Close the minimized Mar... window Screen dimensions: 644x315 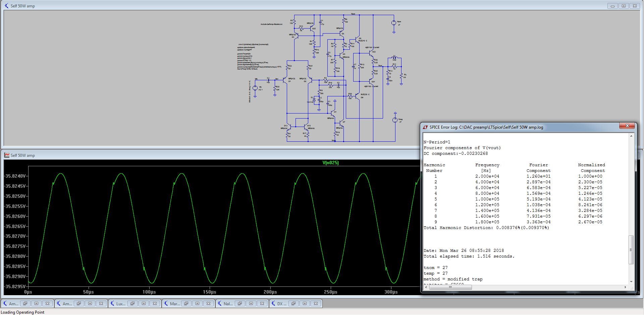pyautogui.click(x=209, y=304)
